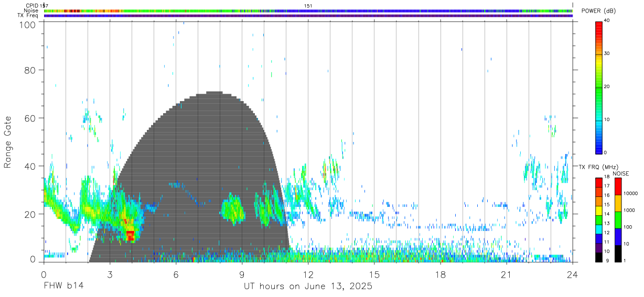644x297 pixels.
Task: Click the noise color strip above the plot
Action: [x=308, y=10]
